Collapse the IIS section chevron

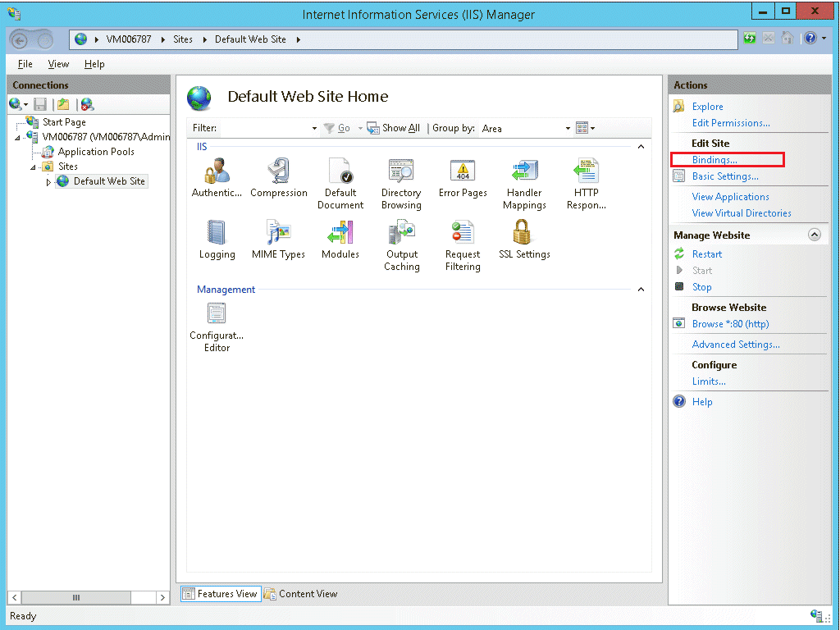click(x=641, y=147)
